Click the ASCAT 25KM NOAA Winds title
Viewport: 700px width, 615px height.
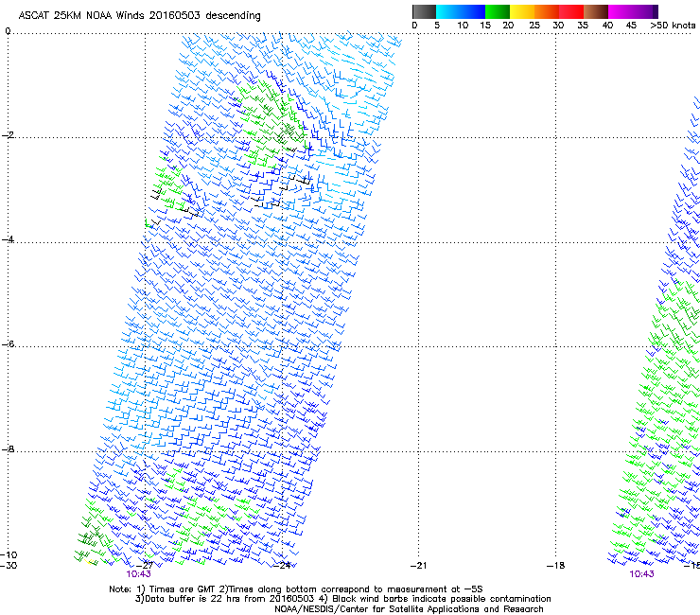[139, 15]
